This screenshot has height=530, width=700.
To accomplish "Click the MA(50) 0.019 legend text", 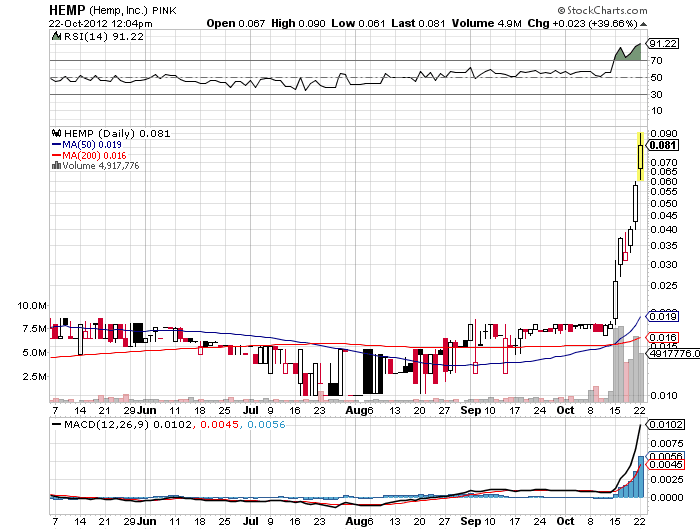I will click(x=92, y=145).
